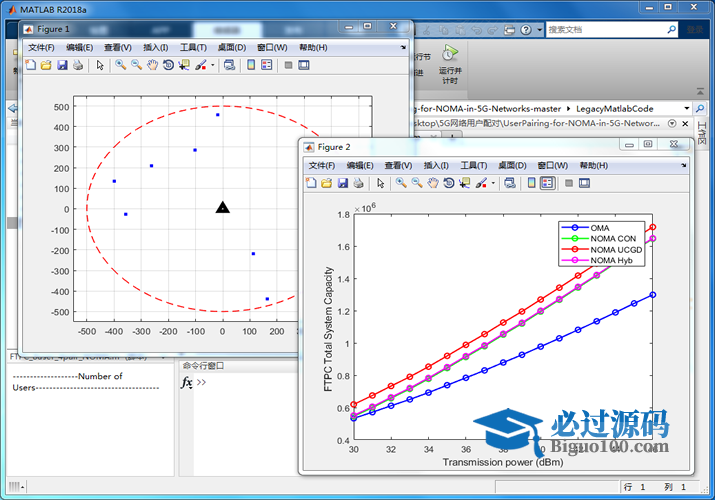Click the Save icon in Figure 1 toolbar

coord(62,65)
